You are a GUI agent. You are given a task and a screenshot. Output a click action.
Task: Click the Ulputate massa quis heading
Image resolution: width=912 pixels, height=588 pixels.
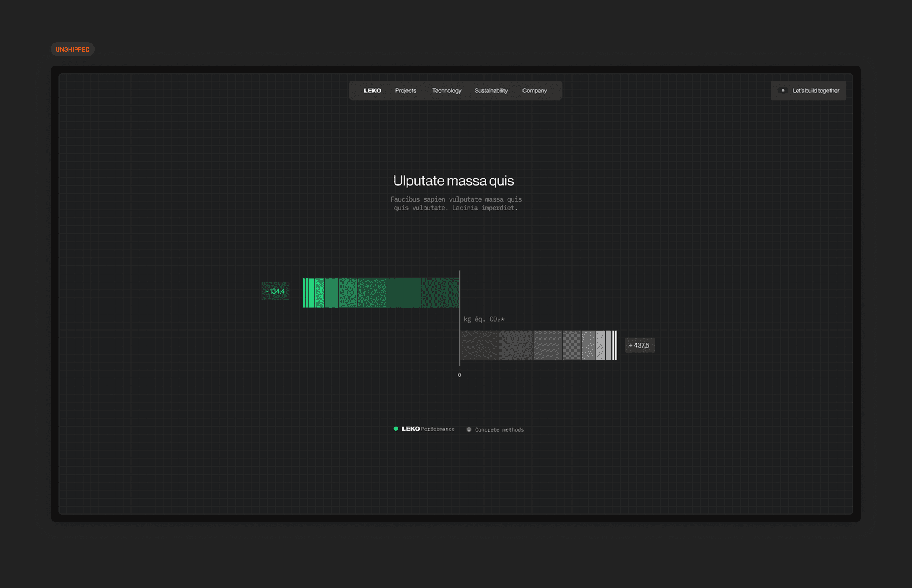pyautogui.click(x=453, y=181)
